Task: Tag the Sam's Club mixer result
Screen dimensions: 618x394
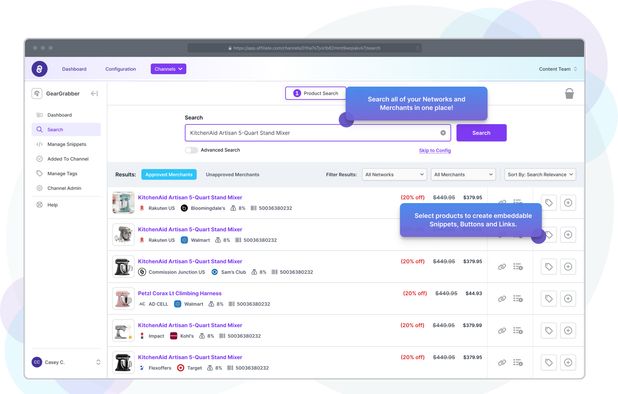Action: 549,267
